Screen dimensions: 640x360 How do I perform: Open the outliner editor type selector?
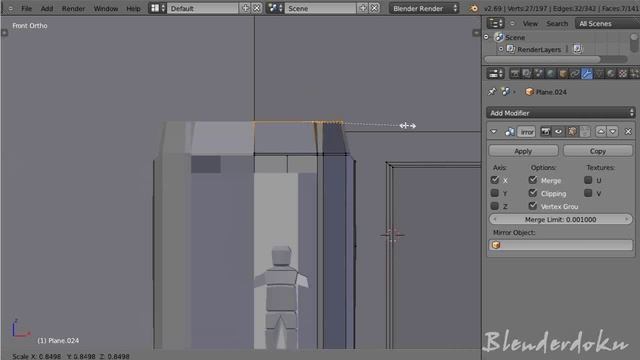pos(496,23)
